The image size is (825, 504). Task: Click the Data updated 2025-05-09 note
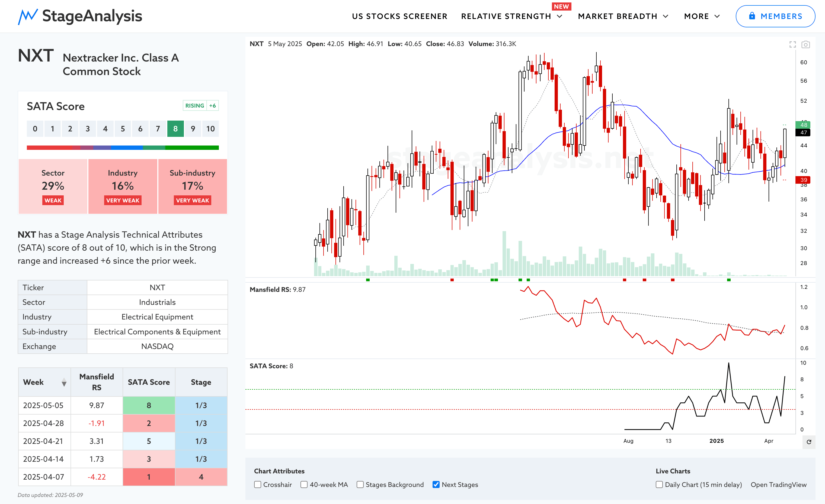click(50, 495)
